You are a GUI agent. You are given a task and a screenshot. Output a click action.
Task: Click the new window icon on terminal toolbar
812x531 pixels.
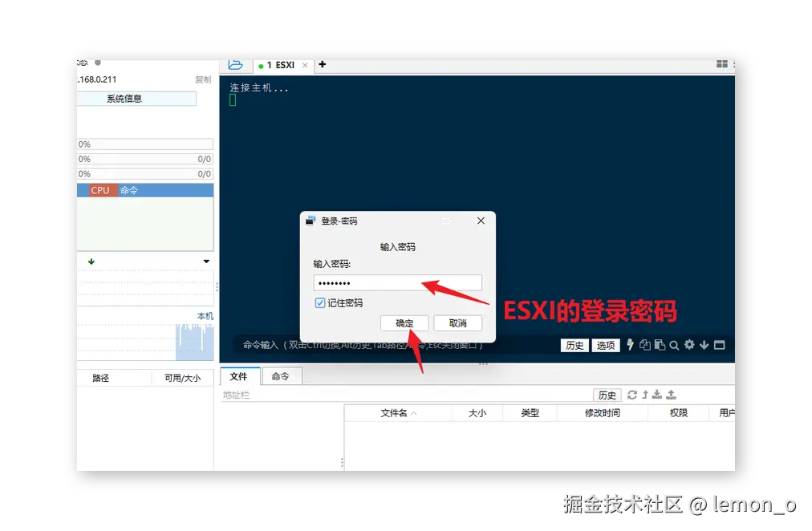(719, 345)
